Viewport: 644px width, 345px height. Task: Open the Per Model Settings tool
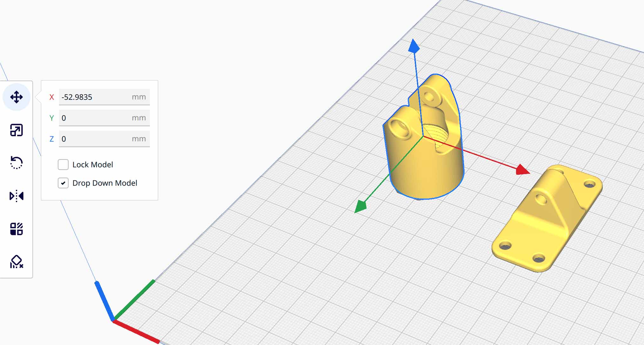[17, 229]
